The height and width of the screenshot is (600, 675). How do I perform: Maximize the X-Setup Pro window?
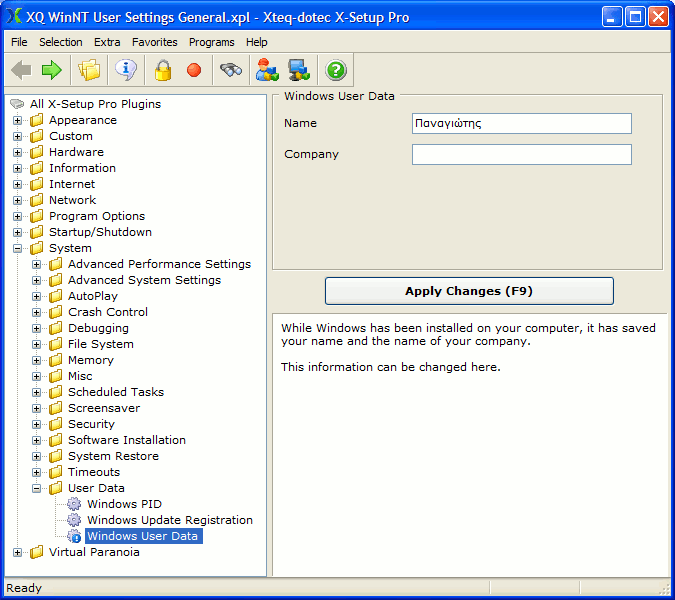(635, 17)
